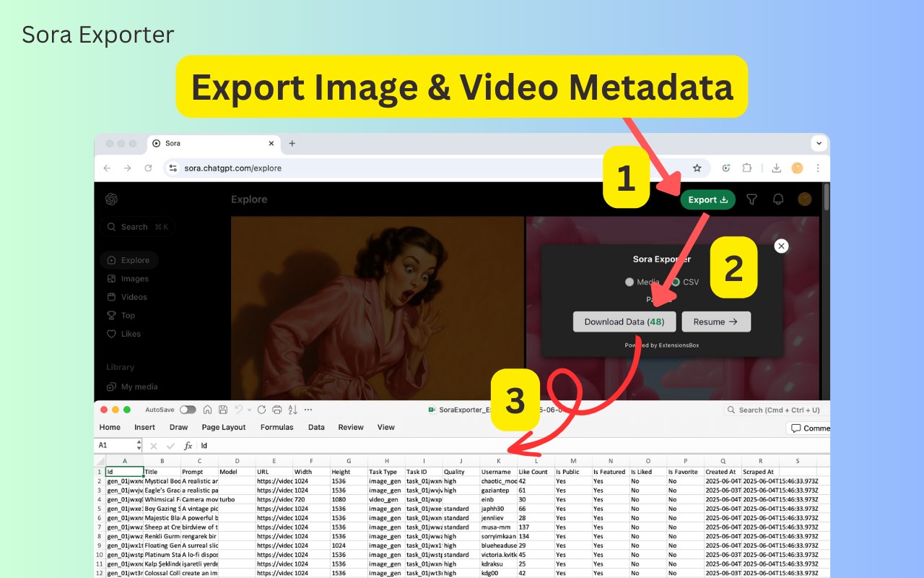Click the Save icon in Excel title bar
Screen dimensions: 924x578
point(224,410)
